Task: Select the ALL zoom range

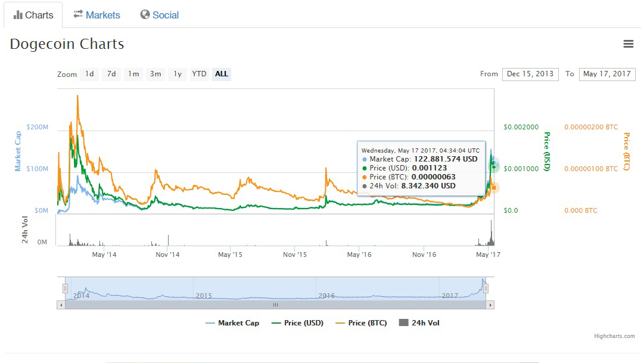Action: (222, 74)
